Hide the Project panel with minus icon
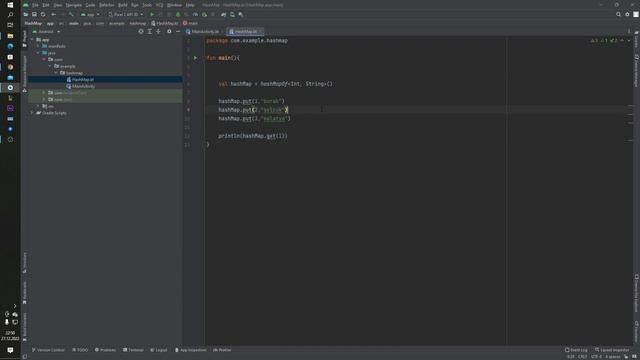 point(178,31)
